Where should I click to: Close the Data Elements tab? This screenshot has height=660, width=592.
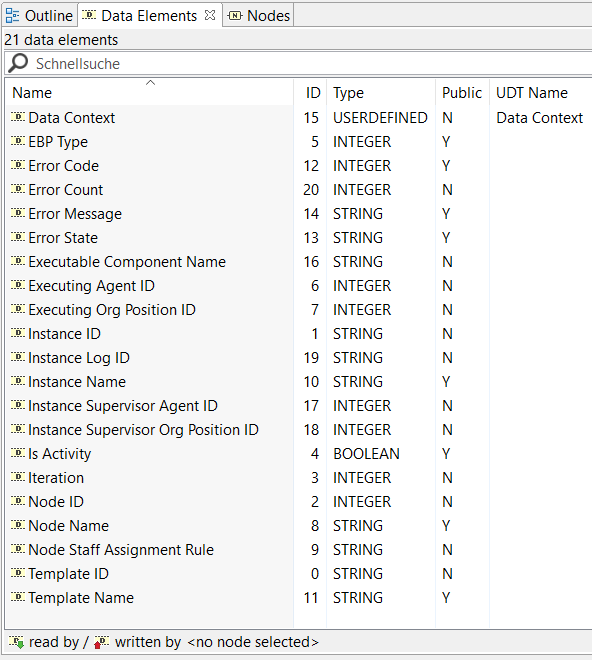(210, 15)
